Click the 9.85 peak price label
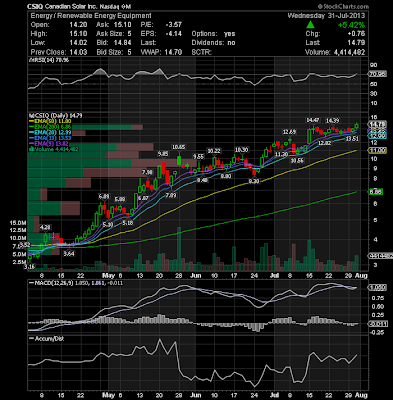 point(163,154)
